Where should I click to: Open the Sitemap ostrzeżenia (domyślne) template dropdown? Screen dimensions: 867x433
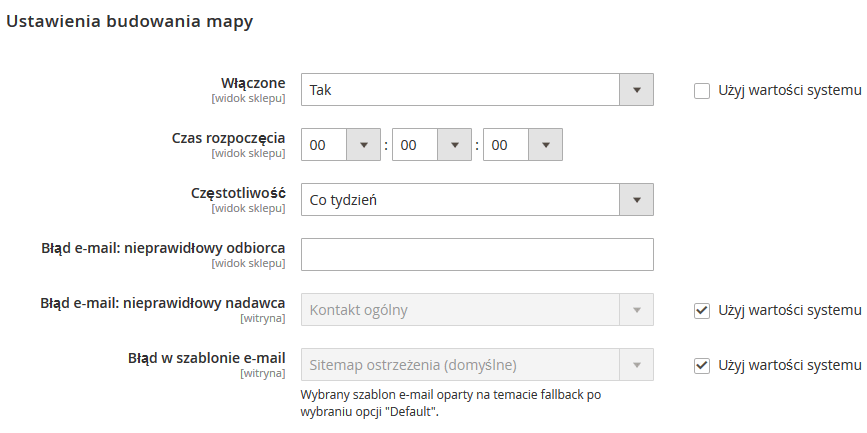tap(460, 365)
